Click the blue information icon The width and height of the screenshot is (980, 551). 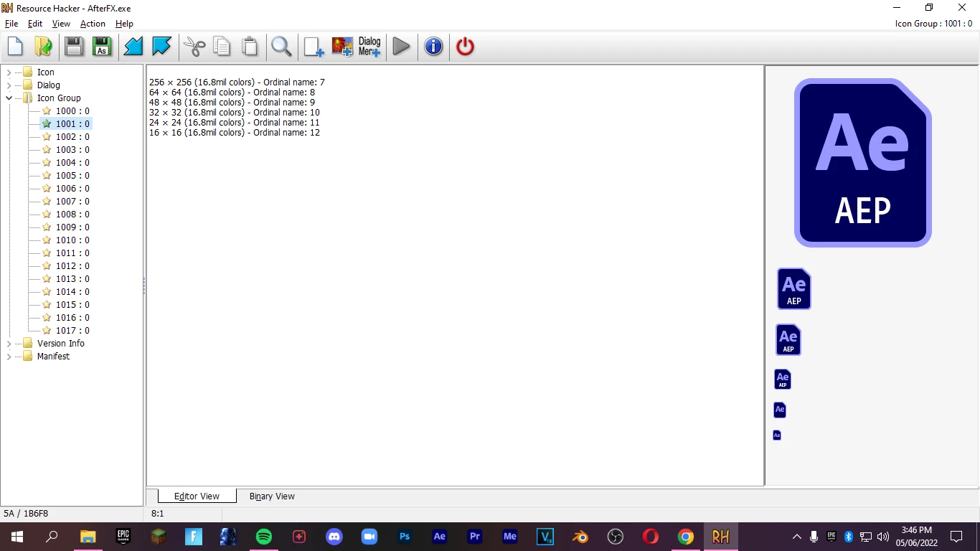[x=433, y=47]
